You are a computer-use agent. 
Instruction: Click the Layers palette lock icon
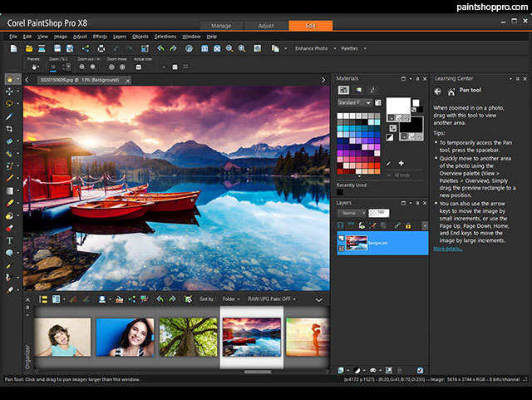click(x=408, y=225)
